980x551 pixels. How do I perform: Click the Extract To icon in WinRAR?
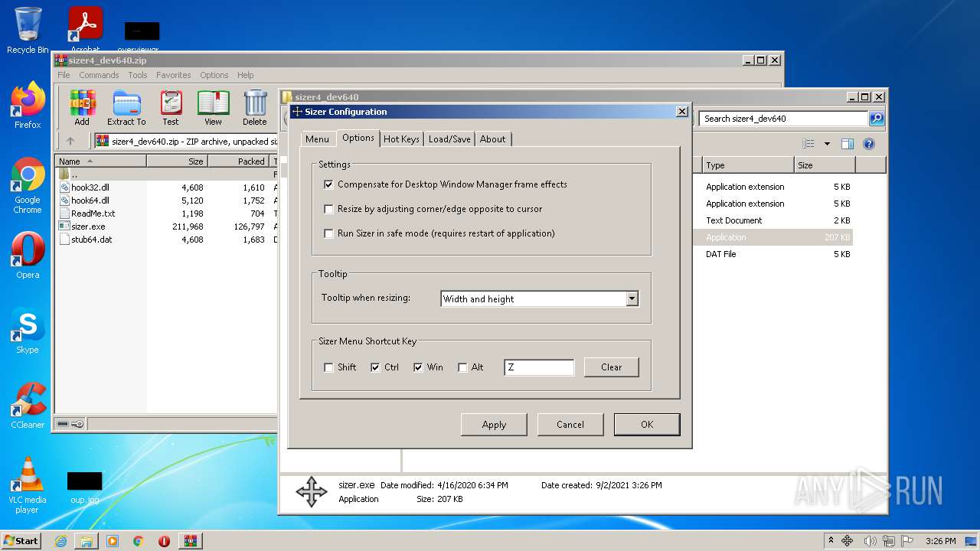click(126, 107)
